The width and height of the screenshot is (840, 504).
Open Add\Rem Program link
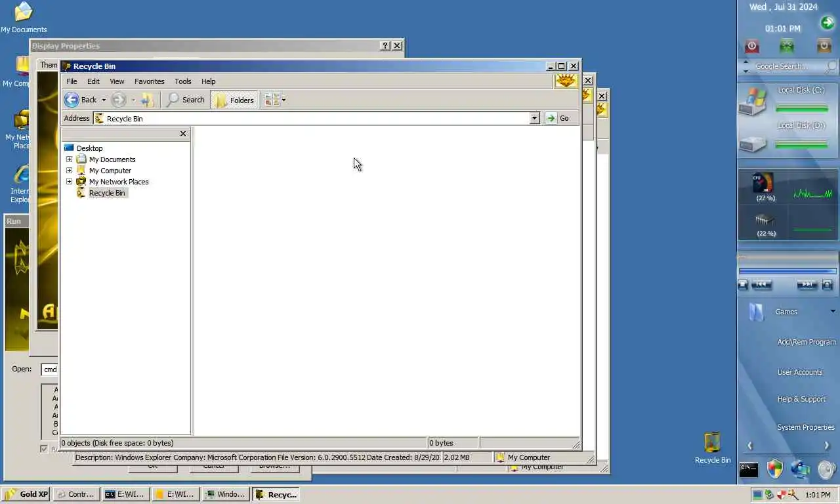coord(807,342)
